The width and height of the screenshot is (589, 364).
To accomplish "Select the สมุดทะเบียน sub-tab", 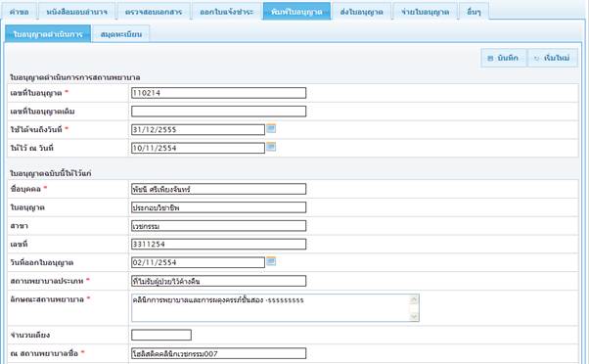I will 121,34.
